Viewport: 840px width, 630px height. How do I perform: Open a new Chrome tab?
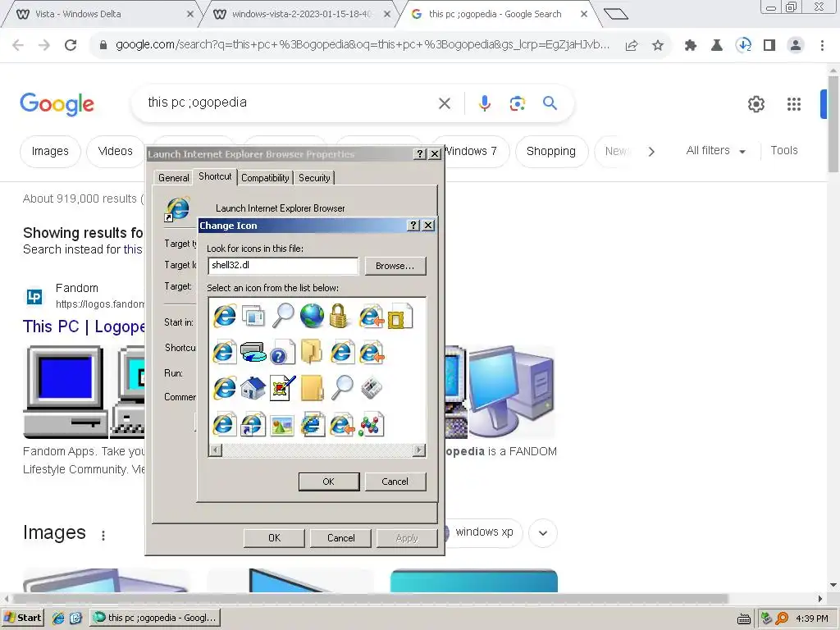(615, 14)
